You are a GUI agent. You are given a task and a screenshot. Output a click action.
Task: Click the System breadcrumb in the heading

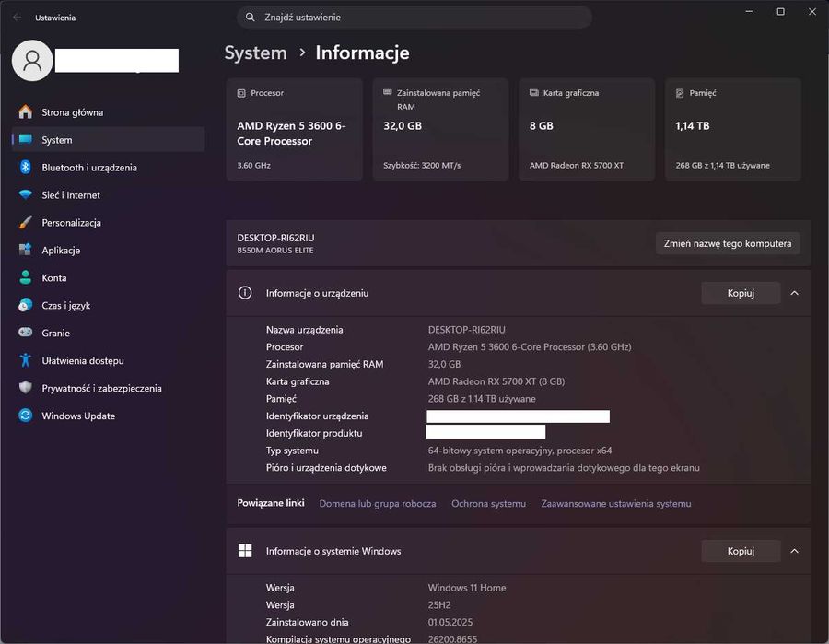(255, 53)
